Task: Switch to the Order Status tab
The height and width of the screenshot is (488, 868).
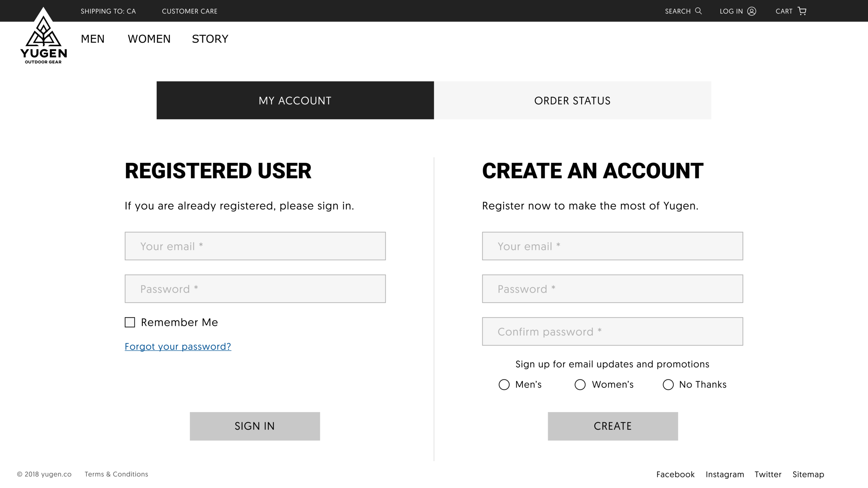Action: 572,100
